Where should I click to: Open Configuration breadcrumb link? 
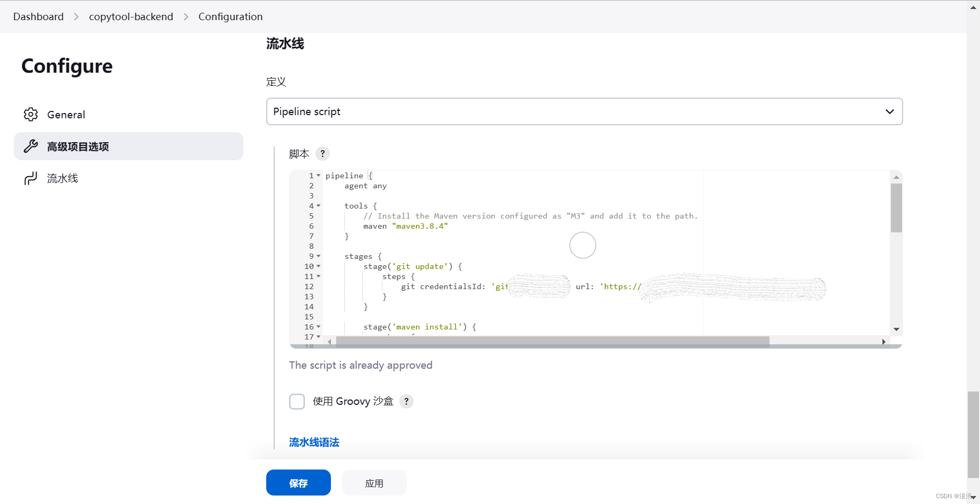point(231,17)
